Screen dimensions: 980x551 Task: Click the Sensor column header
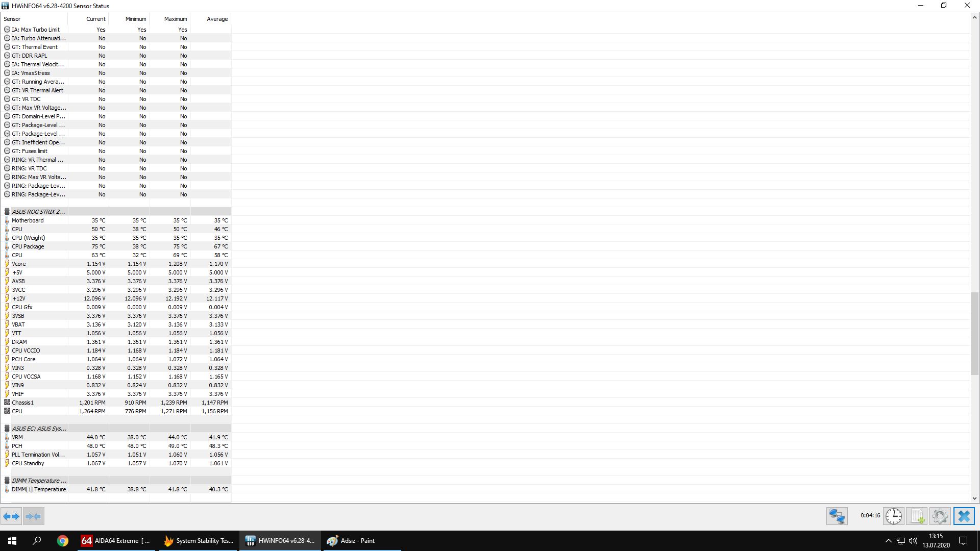point(35,19)
